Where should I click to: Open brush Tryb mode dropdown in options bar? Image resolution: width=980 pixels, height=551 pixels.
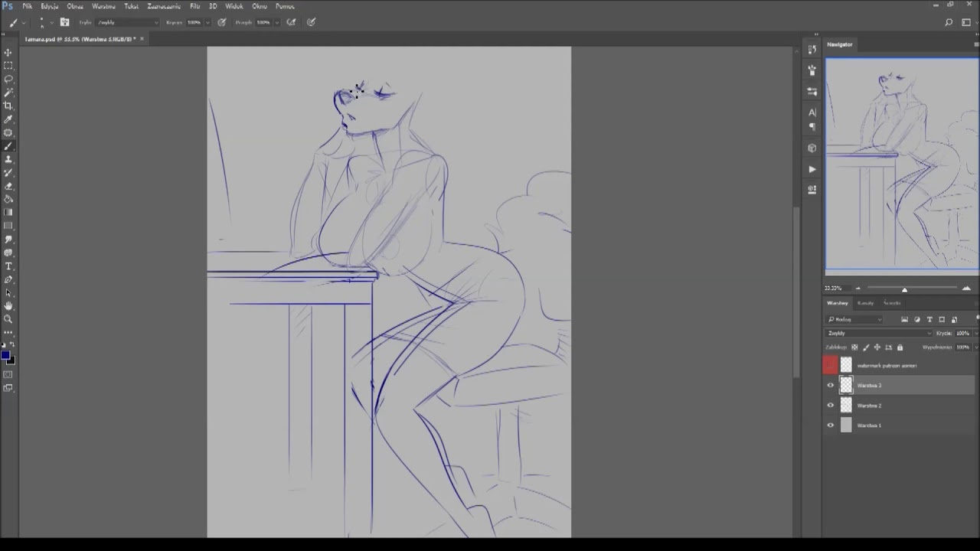tap(126, 22)
